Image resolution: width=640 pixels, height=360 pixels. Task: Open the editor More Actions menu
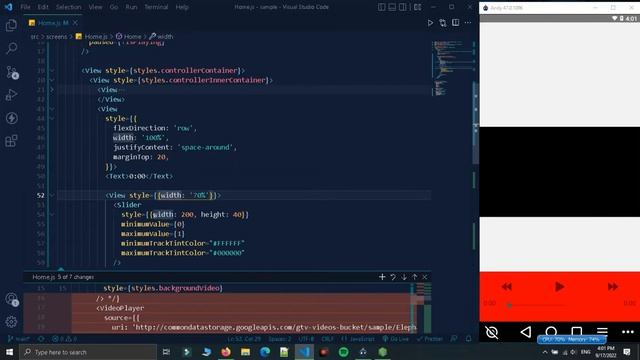[x=468, y=23]
